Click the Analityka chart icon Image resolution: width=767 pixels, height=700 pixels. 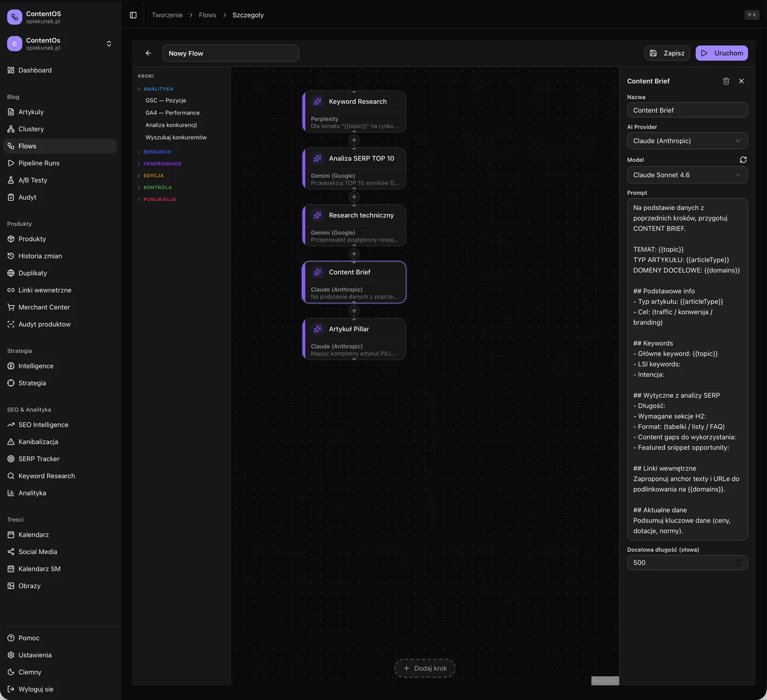click(x=11, y=493)
